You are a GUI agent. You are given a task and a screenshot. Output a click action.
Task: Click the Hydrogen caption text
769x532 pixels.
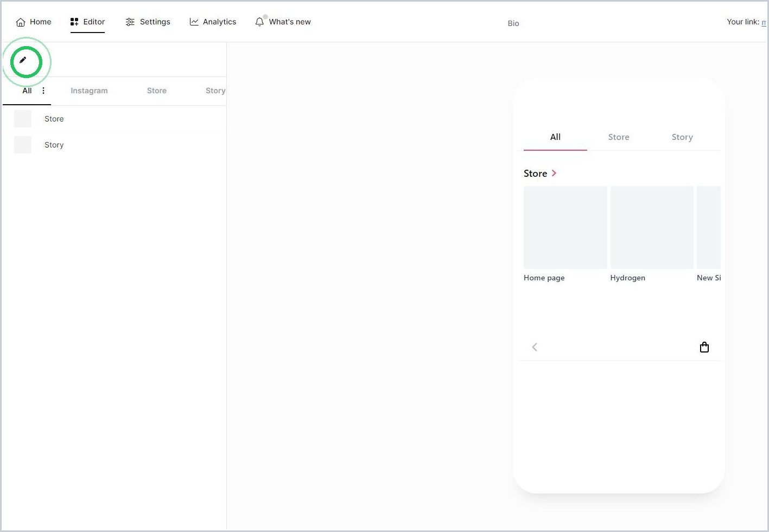627,278
